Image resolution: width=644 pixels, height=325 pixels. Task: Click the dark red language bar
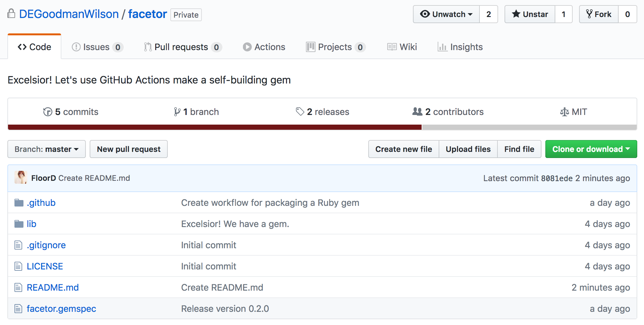215,127
